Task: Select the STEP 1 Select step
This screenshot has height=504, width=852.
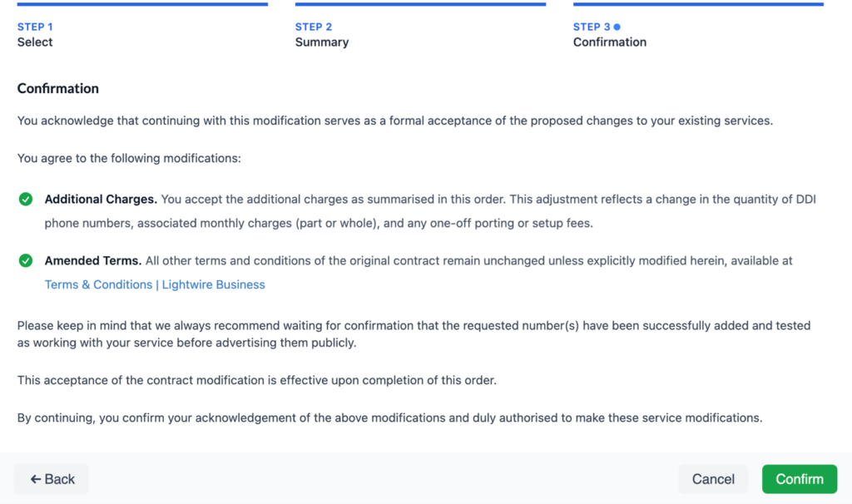Action: point(35,34)
